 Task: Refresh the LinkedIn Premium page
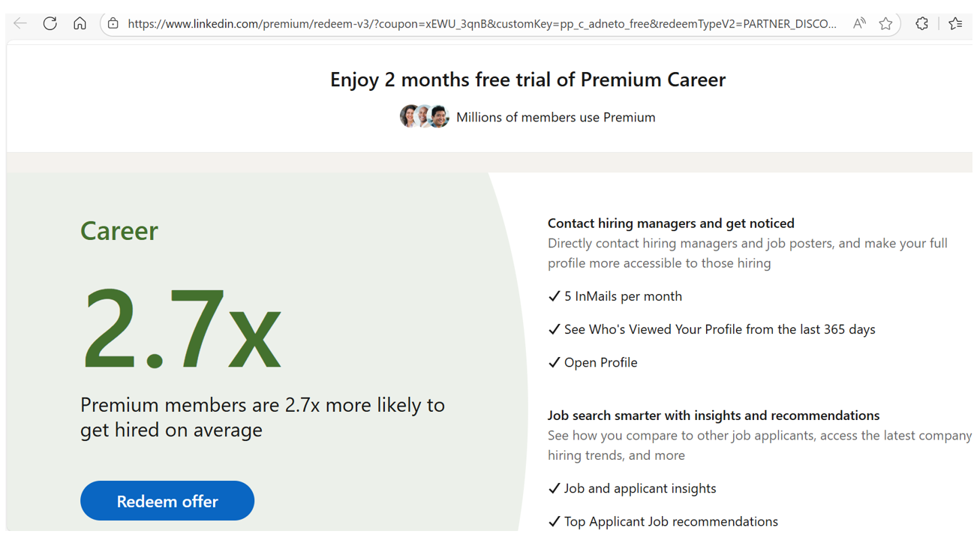50,24
